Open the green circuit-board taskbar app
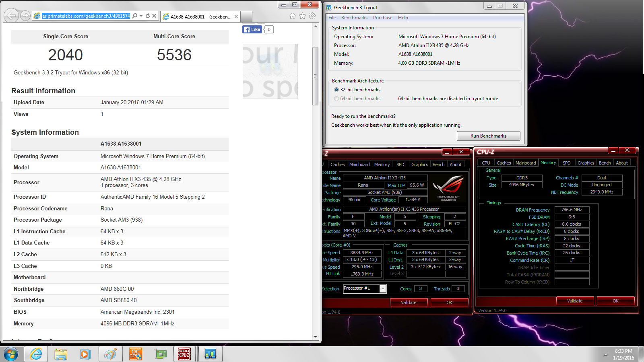This screenshot has width=644, height=362. [x=161, y=354]
